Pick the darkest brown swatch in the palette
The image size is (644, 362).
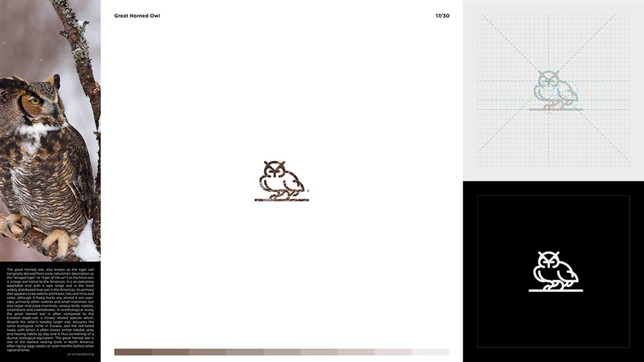pos(133,352)
